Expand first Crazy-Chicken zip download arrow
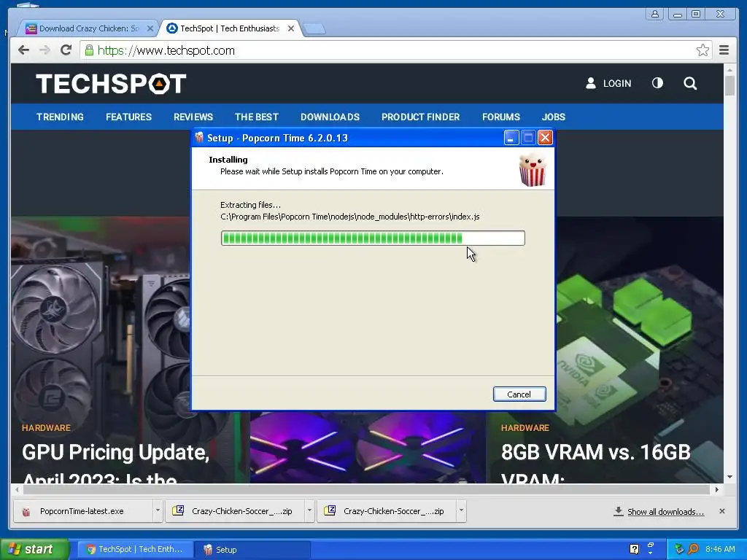 tap(309, 511)
